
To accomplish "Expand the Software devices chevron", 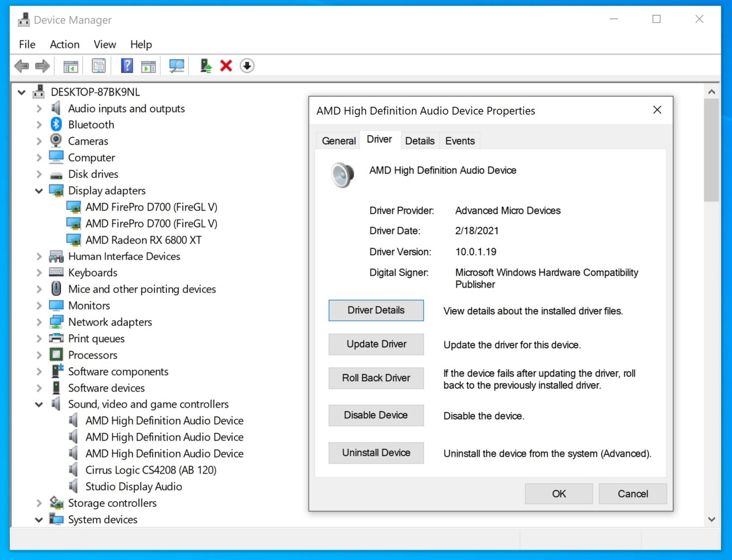I will pos(39,388).
